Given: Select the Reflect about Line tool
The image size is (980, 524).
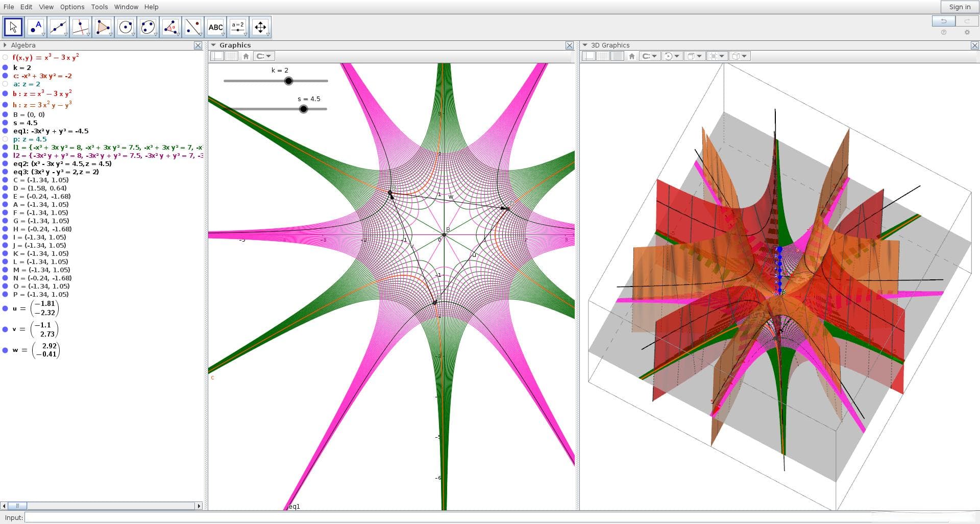Looking at the screenshot, I should [x=193, y=27].
